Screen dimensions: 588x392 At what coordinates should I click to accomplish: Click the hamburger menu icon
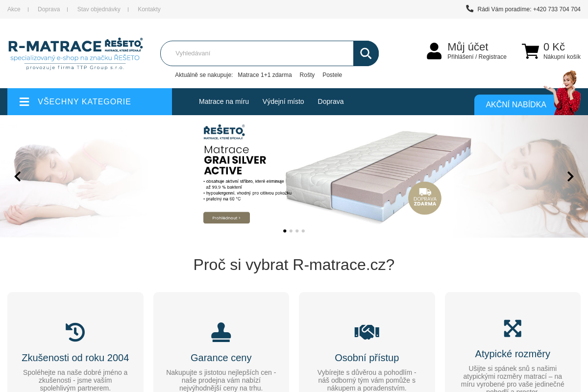point(24,101)
